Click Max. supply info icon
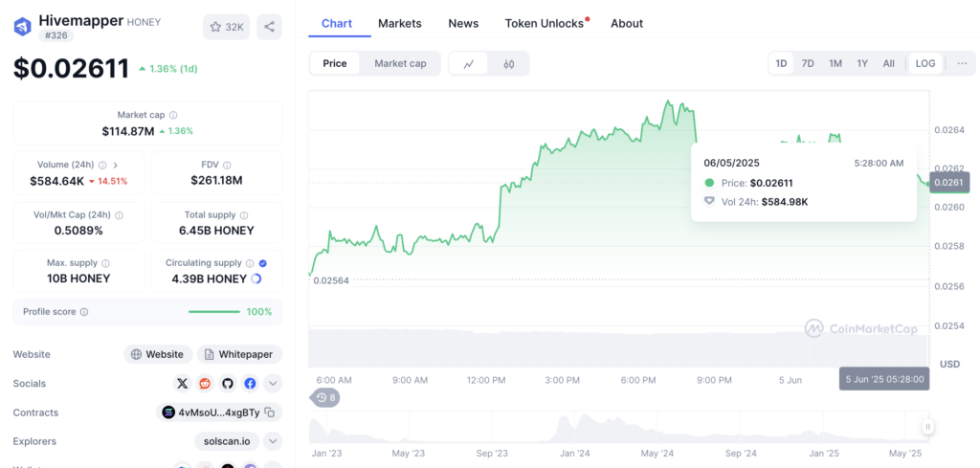 tap(105, 264)
